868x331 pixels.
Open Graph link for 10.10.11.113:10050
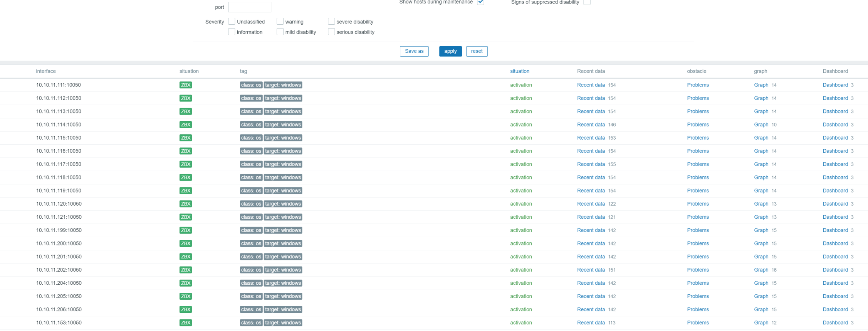(x=761, y=111)
